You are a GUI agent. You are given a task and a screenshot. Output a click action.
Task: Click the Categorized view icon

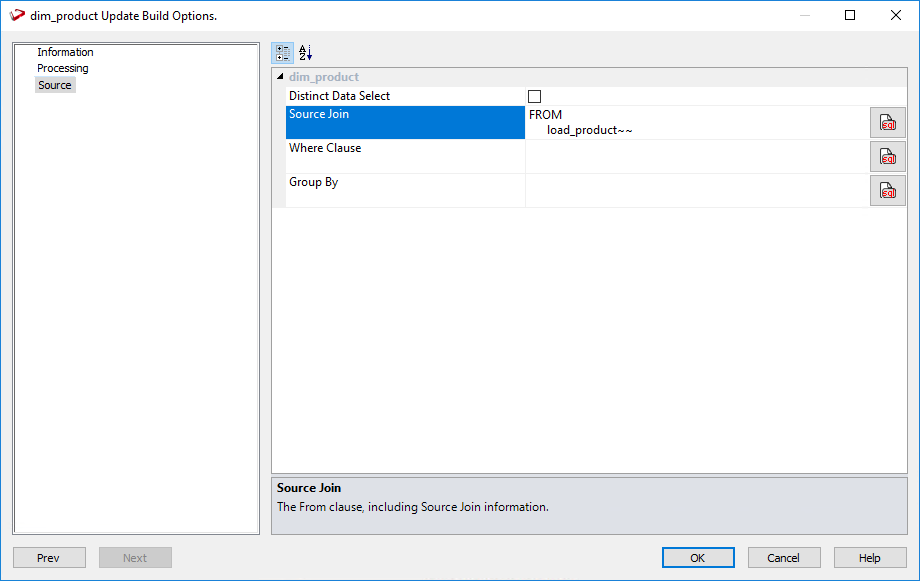point(283,53)
